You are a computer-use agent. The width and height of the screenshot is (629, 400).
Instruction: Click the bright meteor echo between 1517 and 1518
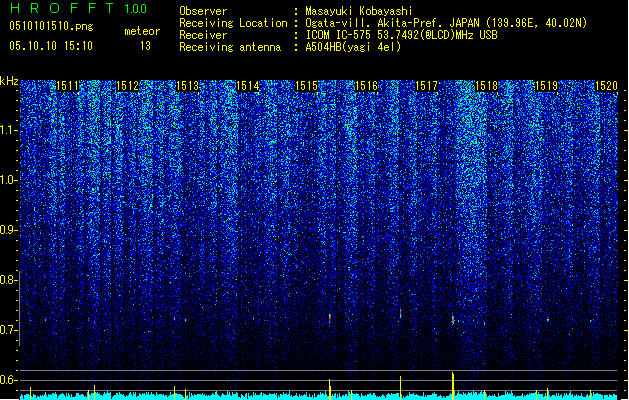click(x=453, y=320)
